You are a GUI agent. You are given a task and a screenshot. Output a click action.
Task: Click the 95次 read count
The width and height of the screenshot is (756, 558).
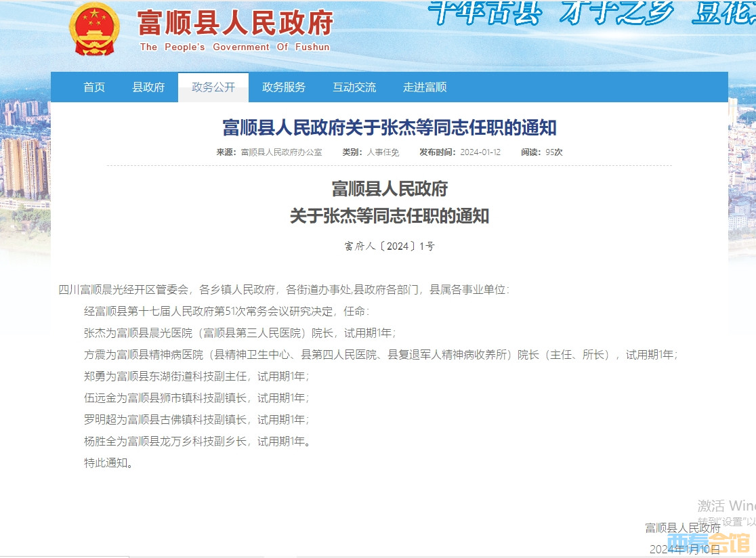tap(553, 152)
